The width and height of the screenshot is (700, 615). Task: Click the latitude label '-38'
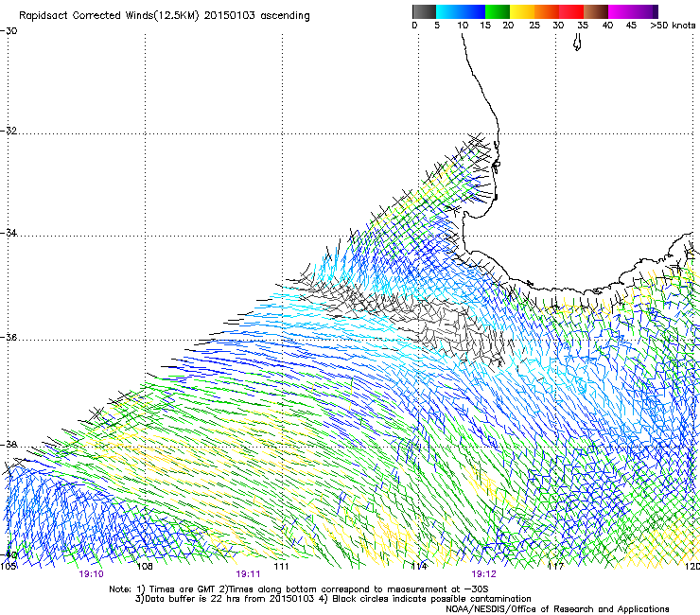tap(9, 445)
